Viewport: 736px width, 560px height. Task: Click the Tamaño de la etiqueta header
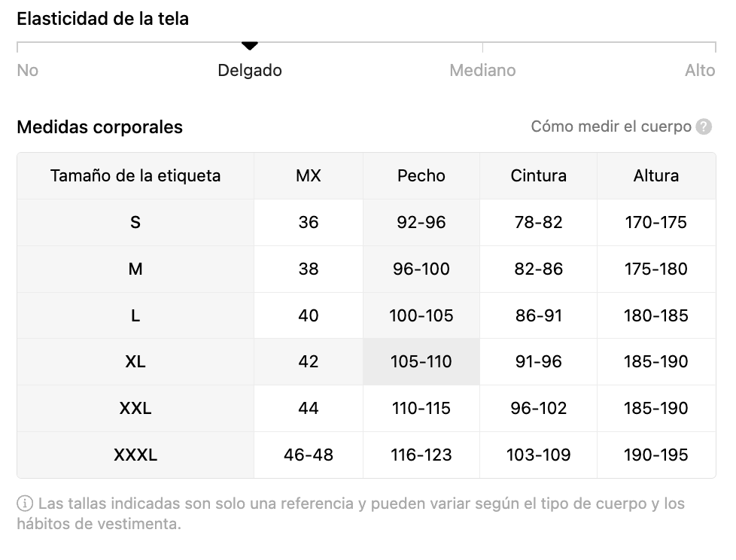135,175
